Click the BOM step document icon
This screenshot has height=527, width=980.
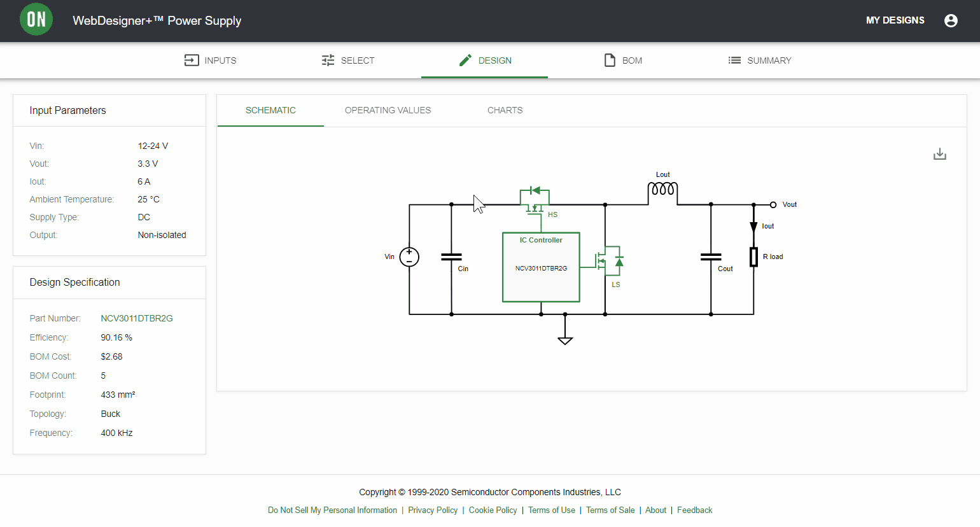(610, 60)
